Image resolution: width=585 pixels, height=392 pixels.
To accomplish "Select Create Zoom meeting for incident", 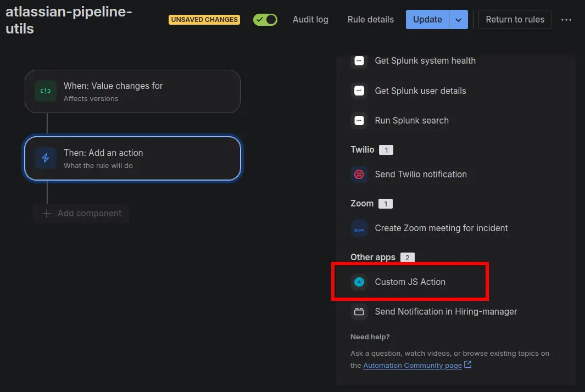I will click(441, 228).
